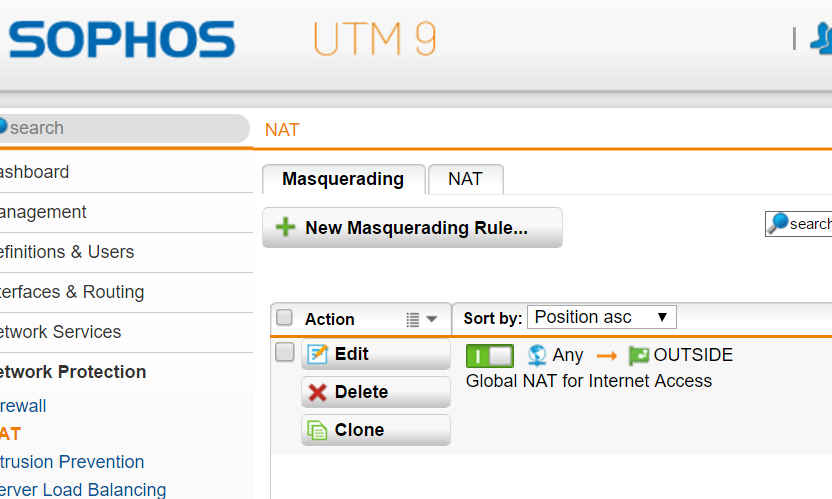
Task: Click the user icon in the header
Action: (821, 39)
